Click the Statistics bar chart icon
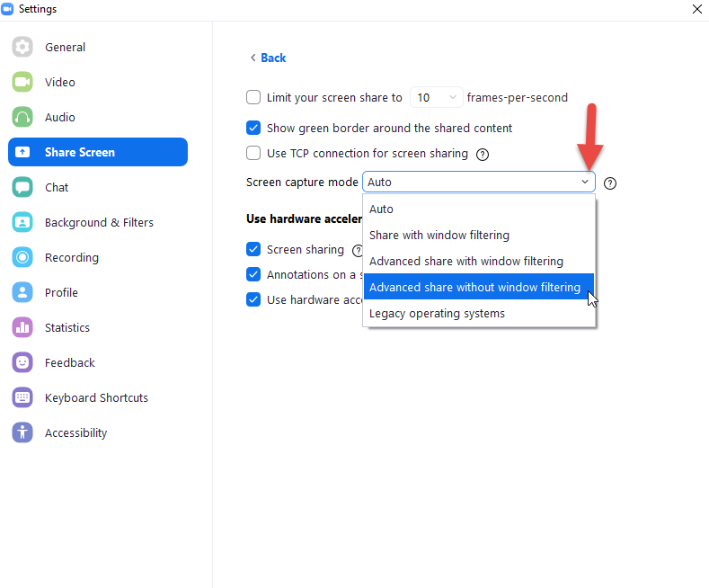Image resolution: width=709 pixels, height=588 pixels. (22, 327)
